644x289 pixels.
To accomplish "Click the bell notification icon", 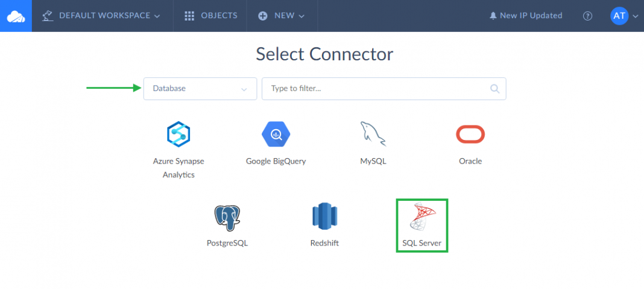I will [x=493, y=16].
